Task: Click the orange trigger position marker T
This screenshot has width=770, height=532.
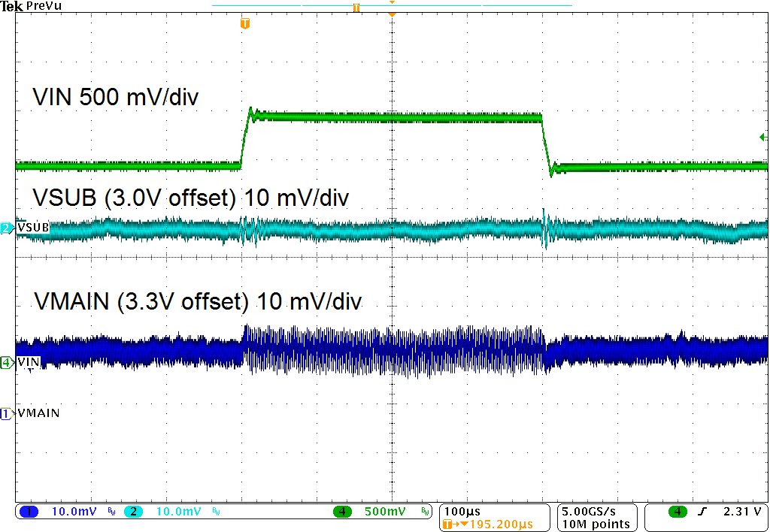Action: [244, 23]
